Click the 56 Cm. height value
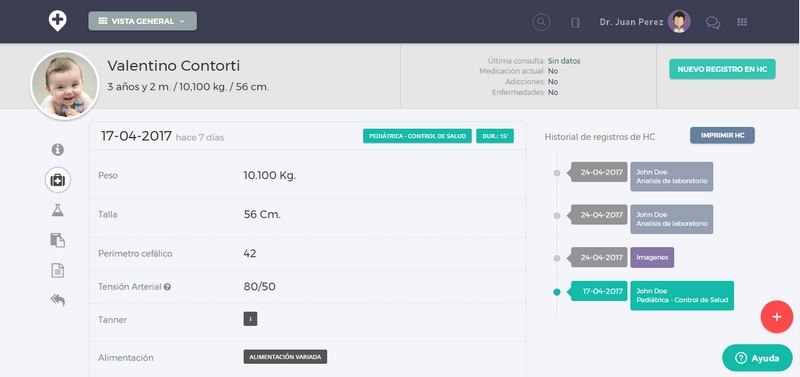 [262, 215]
